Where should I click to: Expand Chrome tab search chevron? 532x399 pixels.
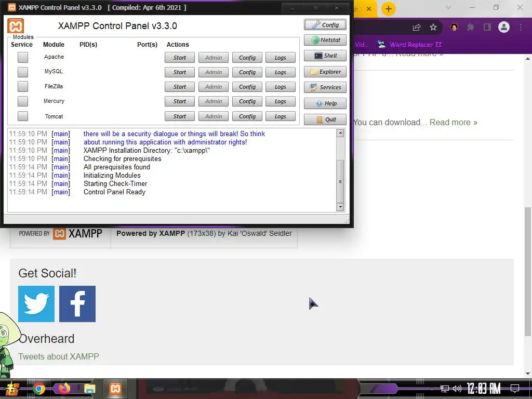coord(448,7)
